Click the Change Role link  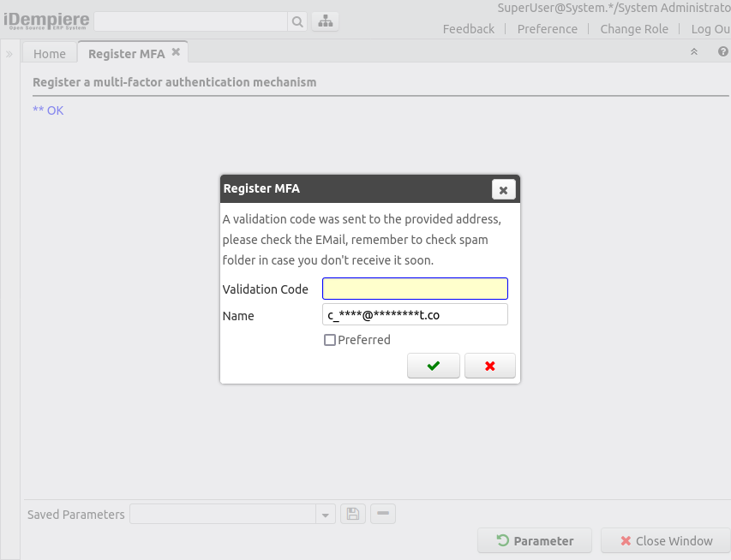(x=634, y=29)
